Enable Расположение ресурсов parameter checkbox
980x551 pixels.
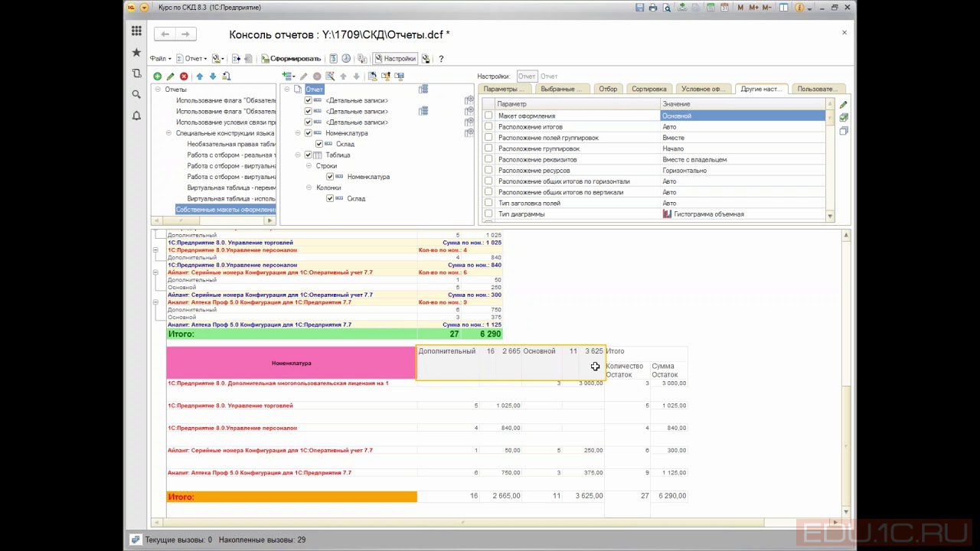click(x=488, y=171)
